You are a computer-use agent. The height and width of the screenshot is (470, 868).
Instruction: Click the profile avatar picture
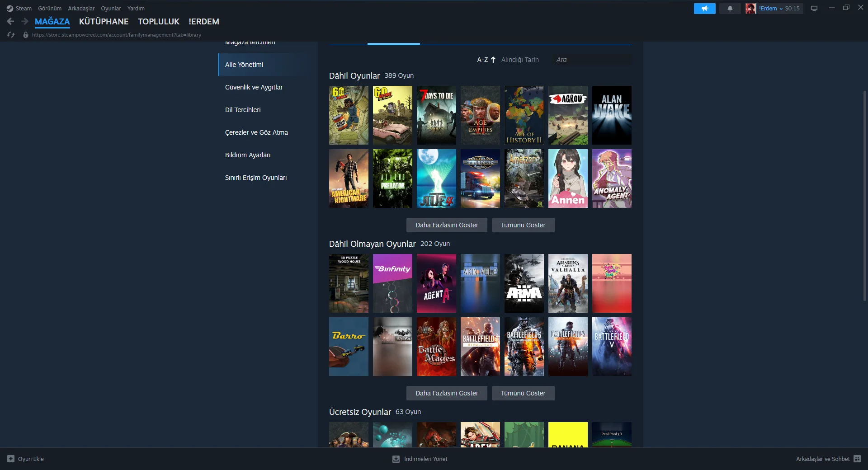750,8
